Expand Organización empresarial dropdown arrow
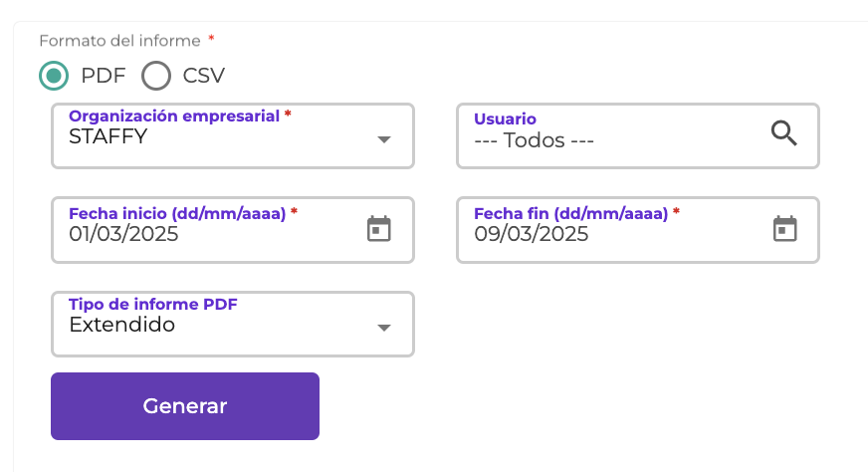The width and height of the screenshot is (868, 472). 384,139
